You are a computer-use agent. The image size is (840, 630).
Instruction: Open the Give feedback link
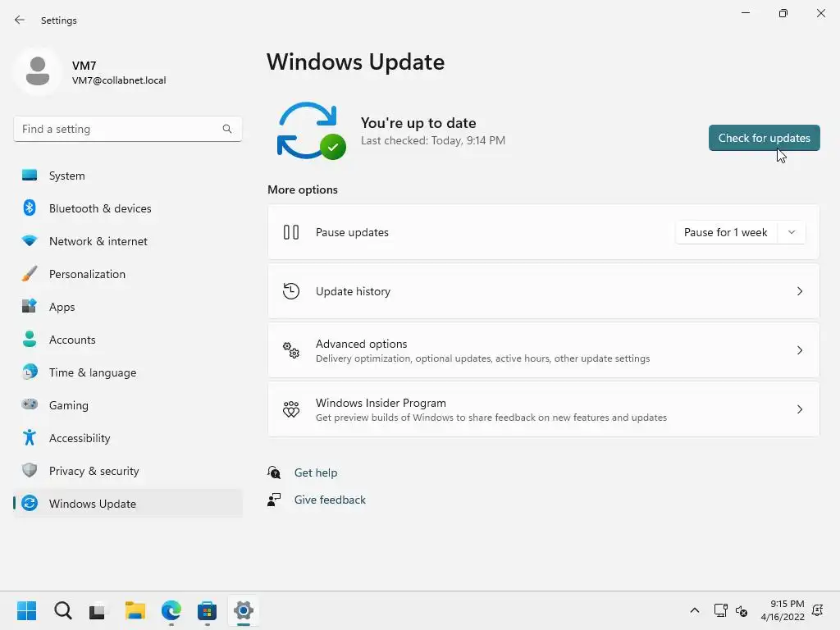click(x=330, y=500)
